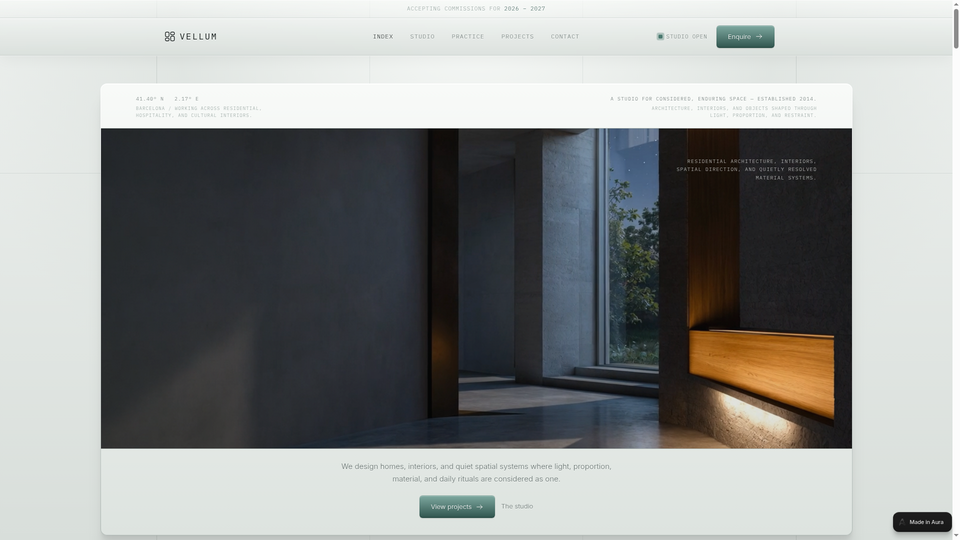Click the Vellum four-petal logo icon
The width and height of the screenshot is (960, 540).
coord(170,37)
